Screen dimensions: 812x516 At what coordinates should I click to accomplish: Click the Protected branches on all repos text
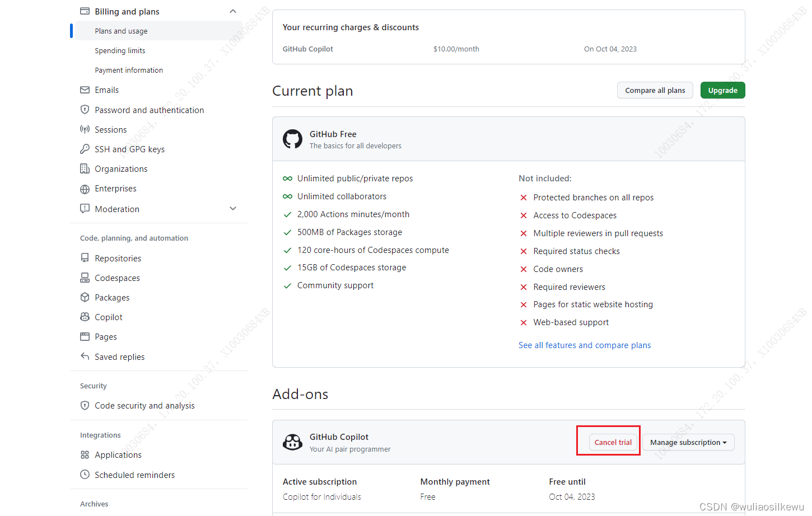593,197
